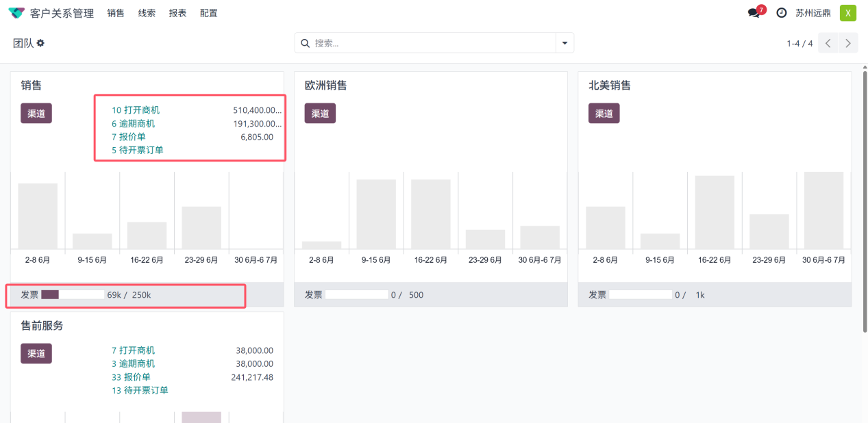Click the gear icon next to 团队
This screenshot has height=423, width=868.
click(40, 43)
